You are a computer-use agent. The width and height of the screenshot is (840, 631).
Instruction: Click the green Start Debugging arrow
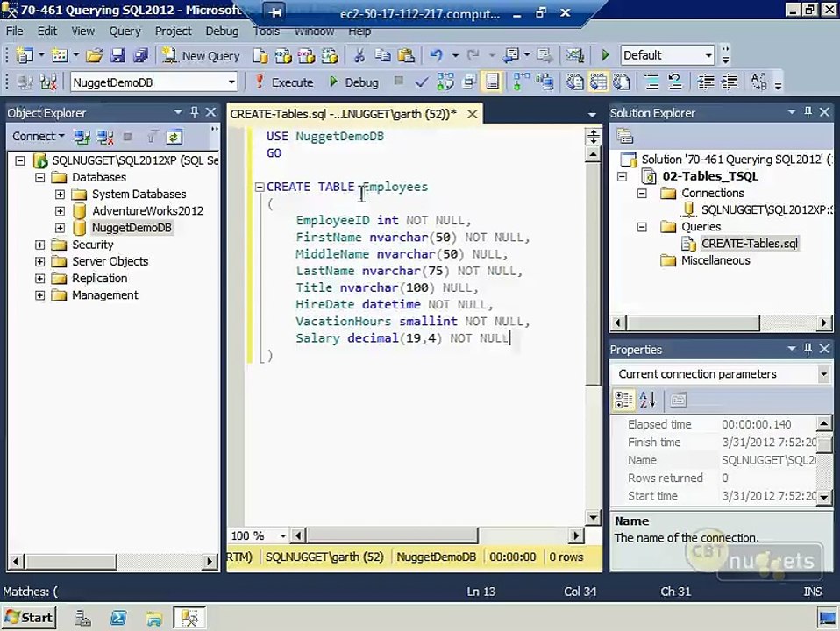click(605, 55)
